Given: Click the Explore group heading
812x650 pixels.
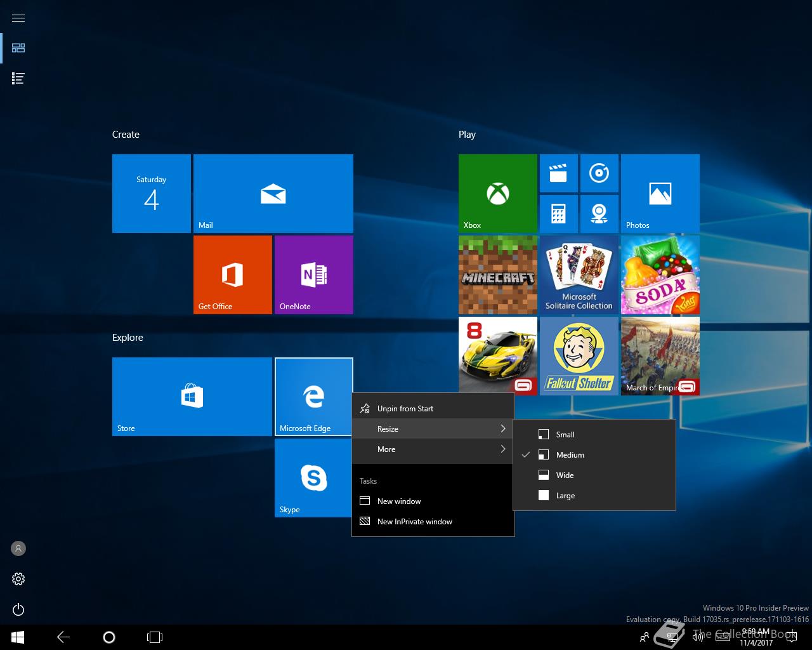Looking at the screenshot, I should coord(128,338).
